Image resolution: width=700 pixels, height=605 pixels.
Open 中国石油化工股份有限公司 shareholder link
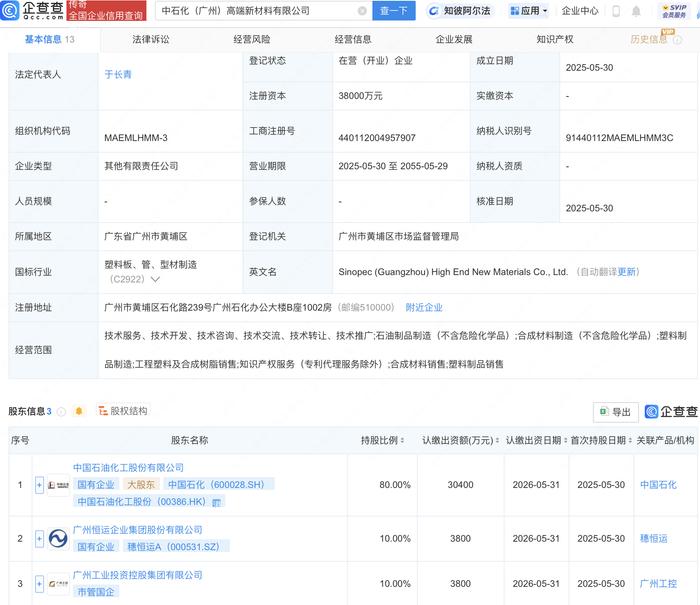click(x=129, y=468)
